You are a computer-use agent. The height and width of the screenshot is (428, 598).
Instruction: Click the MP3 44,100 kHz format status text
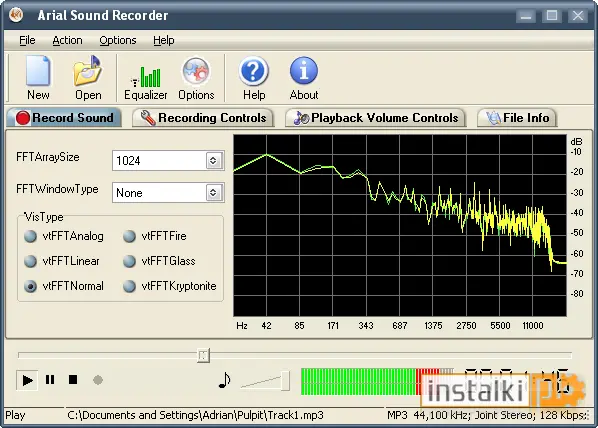tap(487, 415)
